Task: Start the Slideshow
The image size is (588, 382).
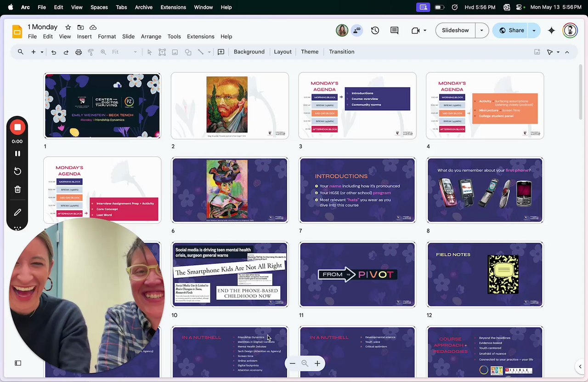Action: [455, 30]
